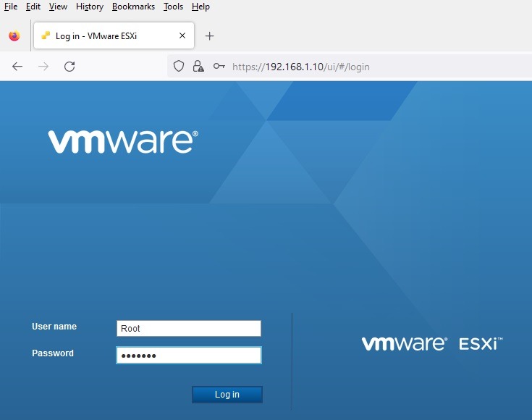Open the Tools menu
Image resolution: width=532 pixels, height=420 pixels.
click(173, 7)
